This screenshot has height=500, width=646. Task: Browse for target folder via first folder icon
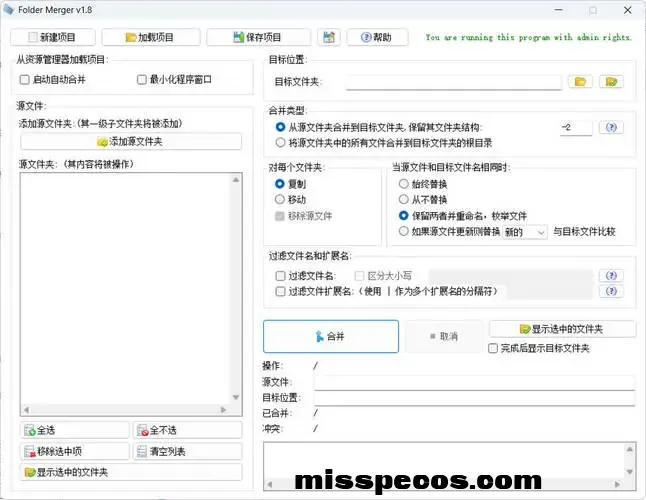[x=580, y=82]
